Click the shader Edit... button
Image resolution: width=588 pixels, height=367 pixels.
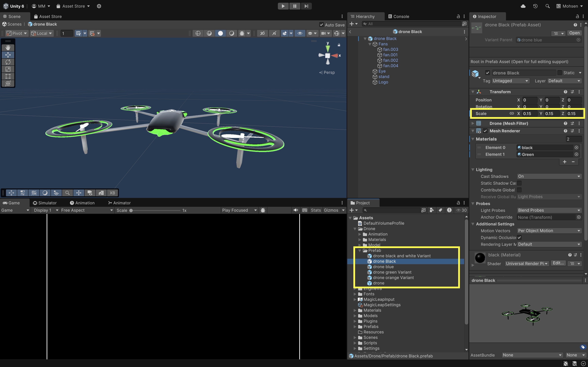pyautogui.click(x=558, y=263)
